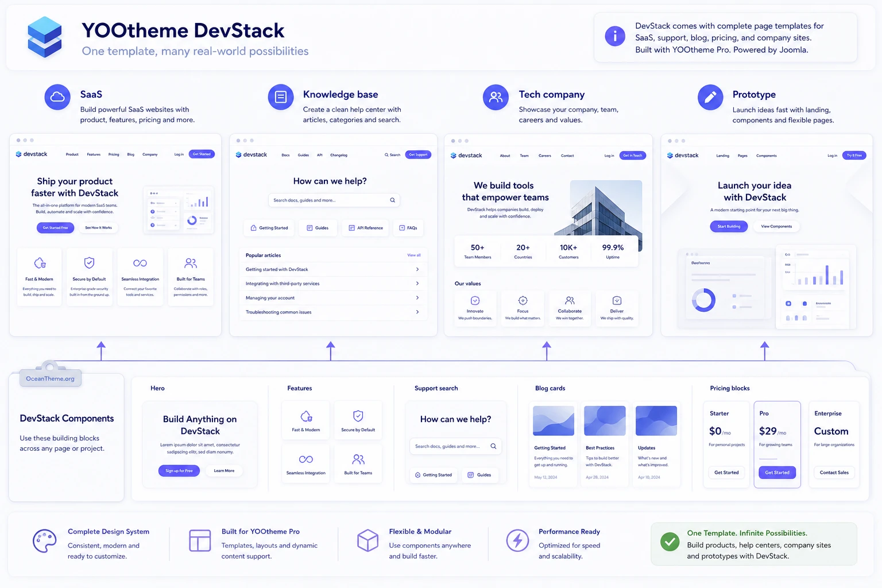
Task: Open Pricing in SaaS mockup navigation
Action: tap(114, 154)
